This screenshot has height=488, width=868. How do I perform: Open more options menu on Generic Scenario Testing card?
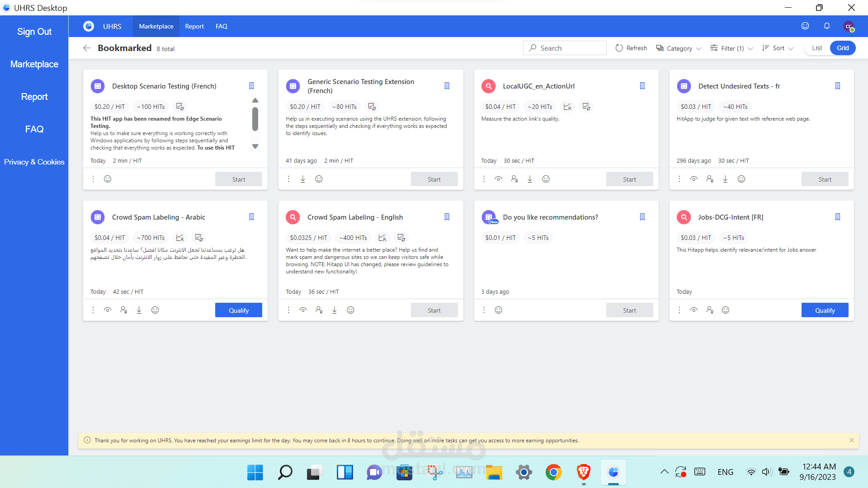(288, 179)
